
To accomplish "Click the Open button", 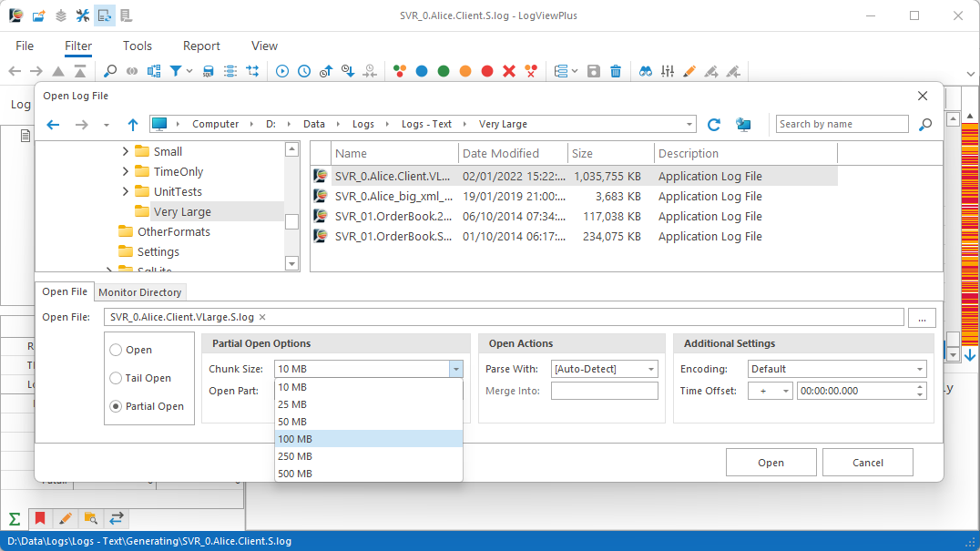I will [771, 463].
